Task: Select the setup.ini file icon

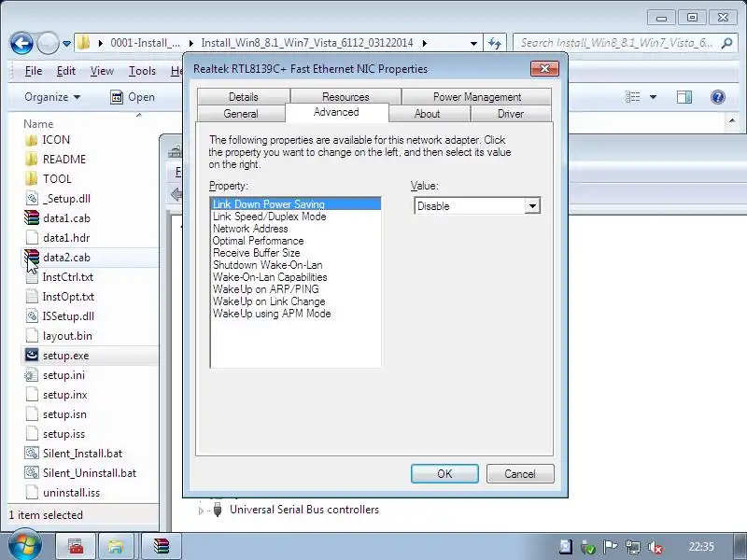Action: point(32,375)
